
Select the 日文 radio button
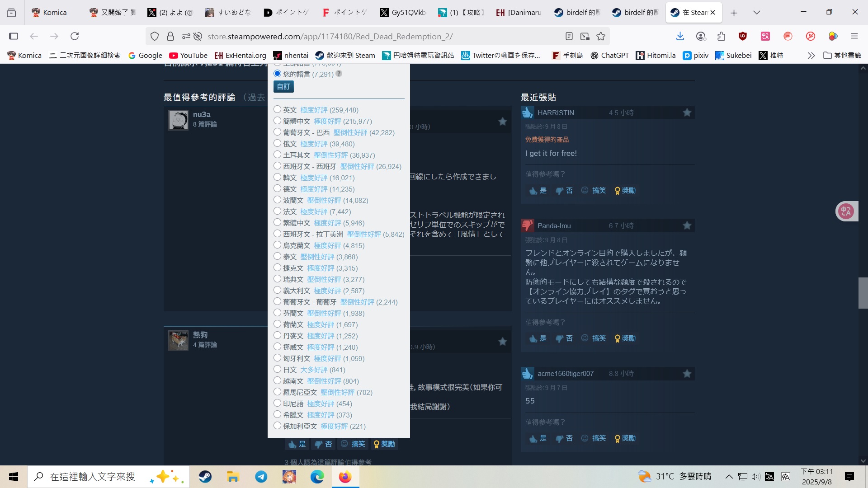pyautogui.click(x=277, y=369)
